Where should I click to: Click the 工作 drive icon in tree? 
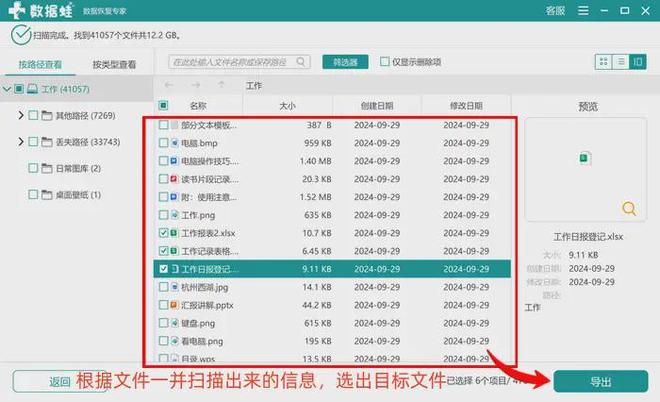[32, 89]
